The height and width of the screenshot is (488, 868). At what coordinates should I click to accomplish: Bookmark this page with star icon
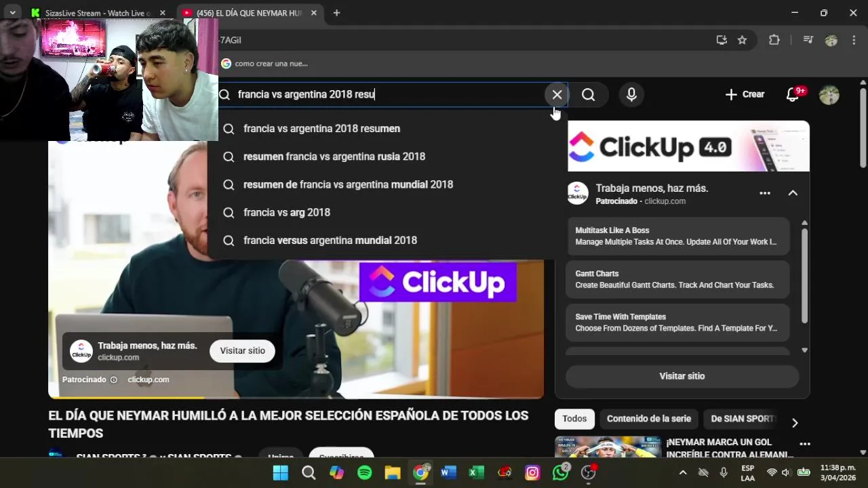tap(742, 40)
